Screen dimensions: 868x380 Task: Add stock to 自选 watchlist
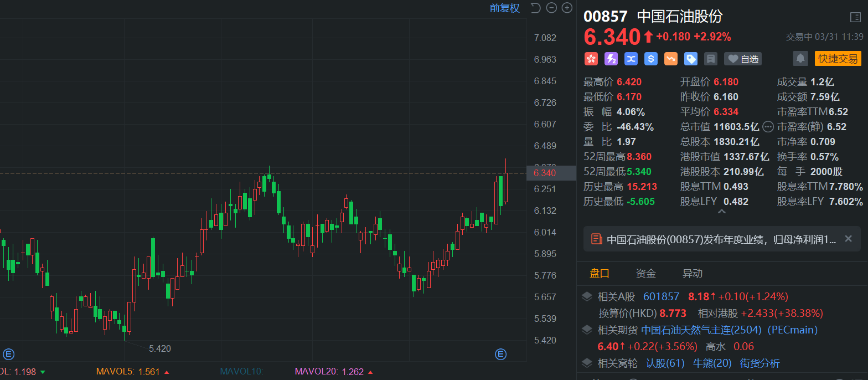pyautogui.click(x=743, y=59)
